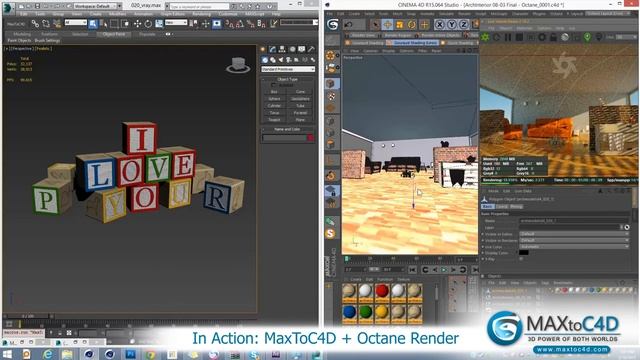
Task: Click the ViewCube in the 3ds Max viewport
Action: pos(238,65)
